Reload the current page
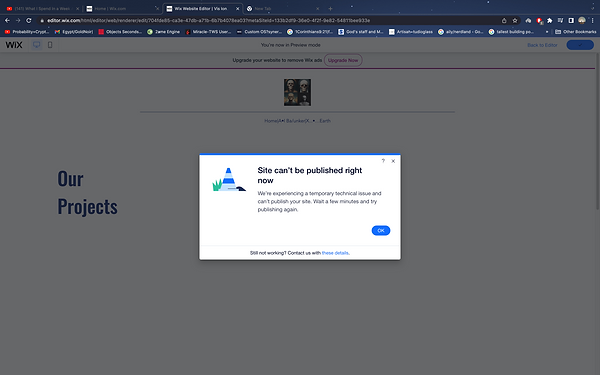600x375 pixels. (29, 20)
